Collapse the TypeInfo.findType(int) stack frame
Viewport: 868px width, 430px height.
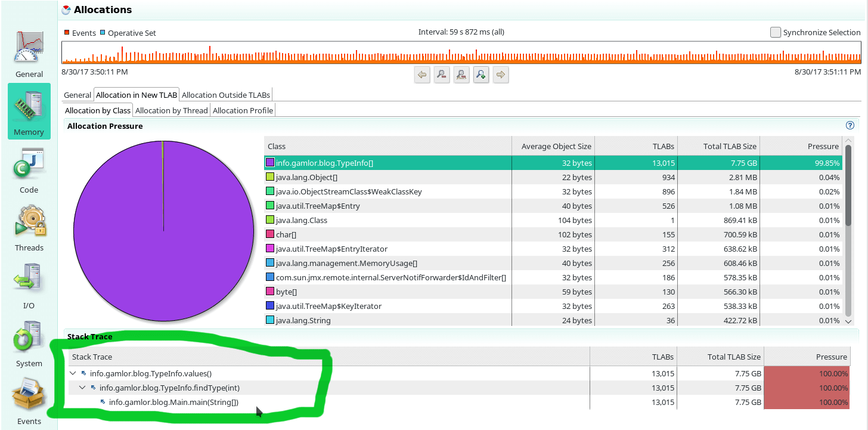[83, 388]
